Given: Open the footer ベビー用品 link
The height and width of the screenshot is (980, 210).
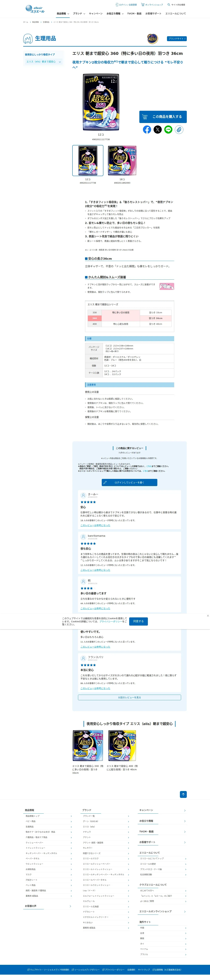Looking at the screenshot, I should point(30,821).
